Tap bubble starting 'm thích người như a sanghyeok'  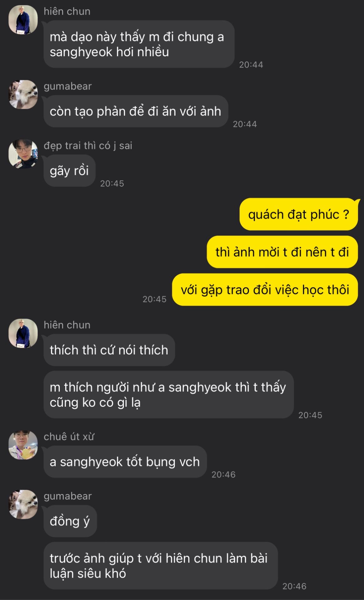click(169, 395)
